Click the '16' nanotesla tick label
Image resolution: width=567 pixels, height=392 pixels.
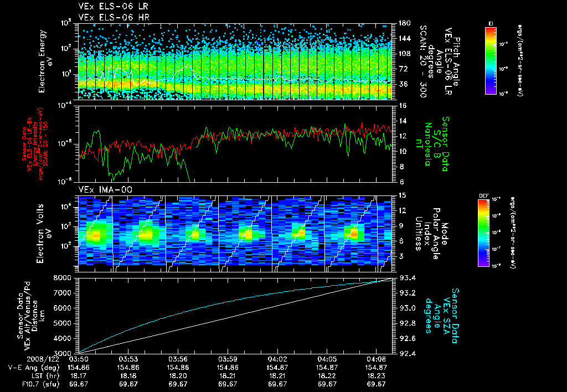(x=403, y=106)
